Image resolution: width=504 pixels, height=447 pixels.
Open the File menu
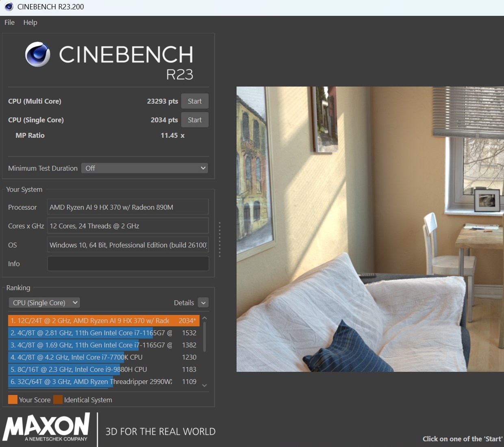point(9,22)
